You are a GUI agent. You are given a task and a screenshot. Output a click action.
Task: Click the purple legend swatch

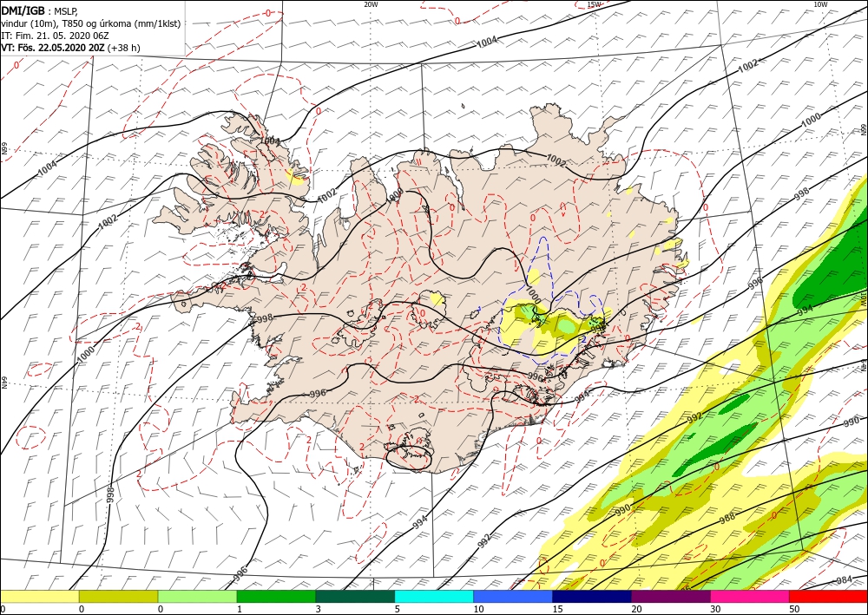[x=670, y=597]
